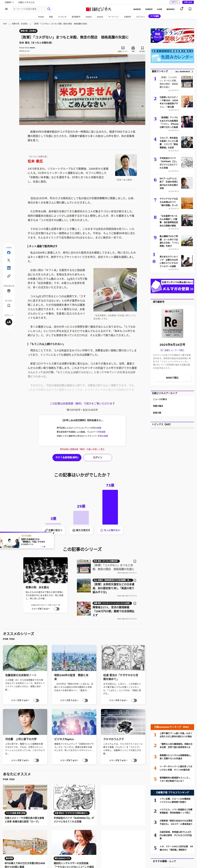Vote 新たな気付き
This screenshot has width=197, height=868.
(81, 530)
